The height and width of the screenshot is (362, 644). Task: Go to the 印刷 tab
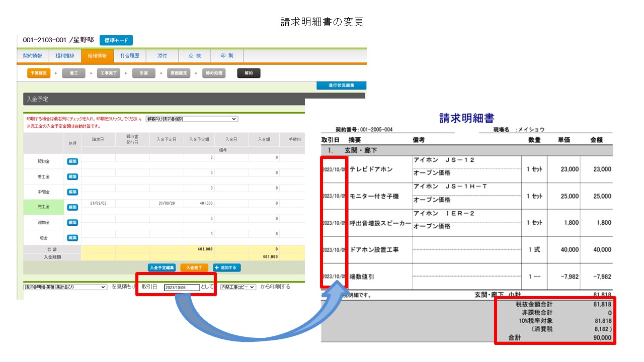pos(226,56)
